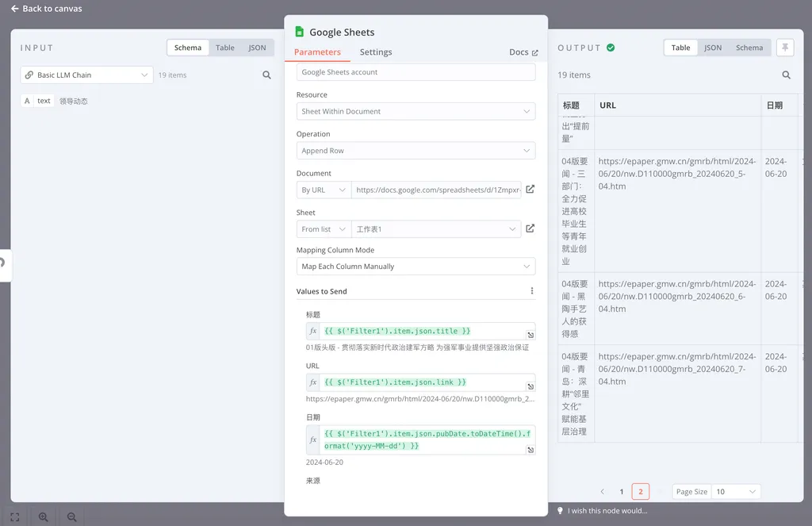Image resolution: width=812 pixels, height=526 pixels.
Task: Pin the output data with pin icon
Action: (785, 48)
